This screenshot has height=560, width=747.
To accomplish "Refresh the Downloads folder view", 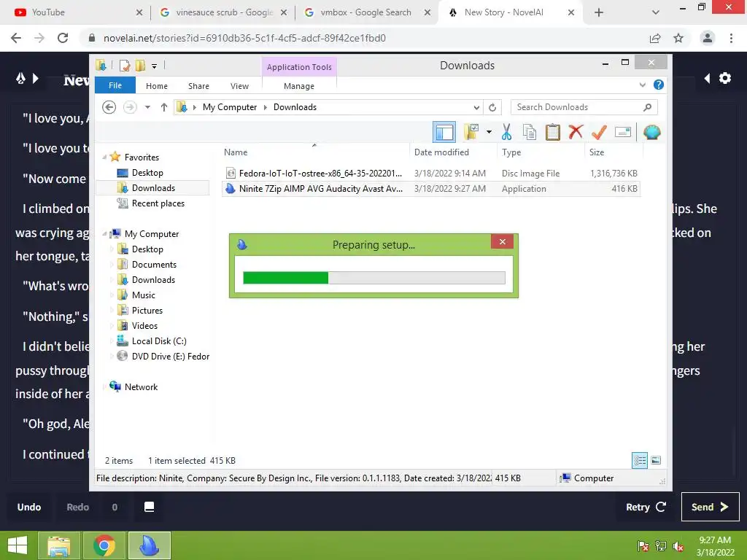I will [x=492, y=107].
